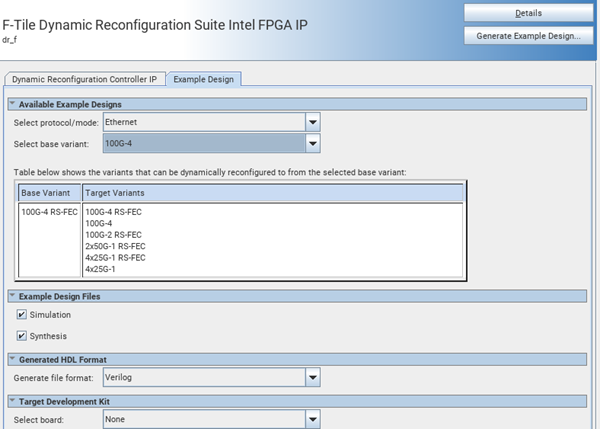600x429 pixels.
Task: Select the Example Design tab
Action: click(x=204, y=79)
